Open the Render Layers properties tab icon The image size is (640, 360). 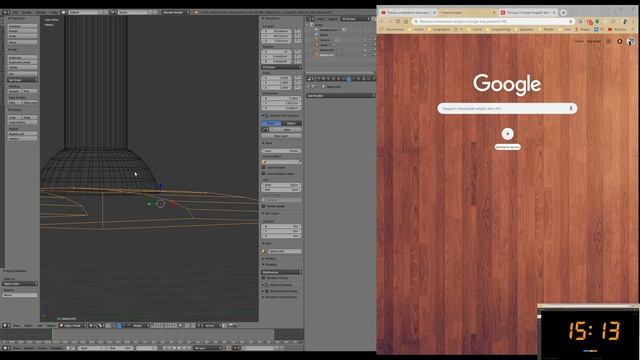(324, 79)
